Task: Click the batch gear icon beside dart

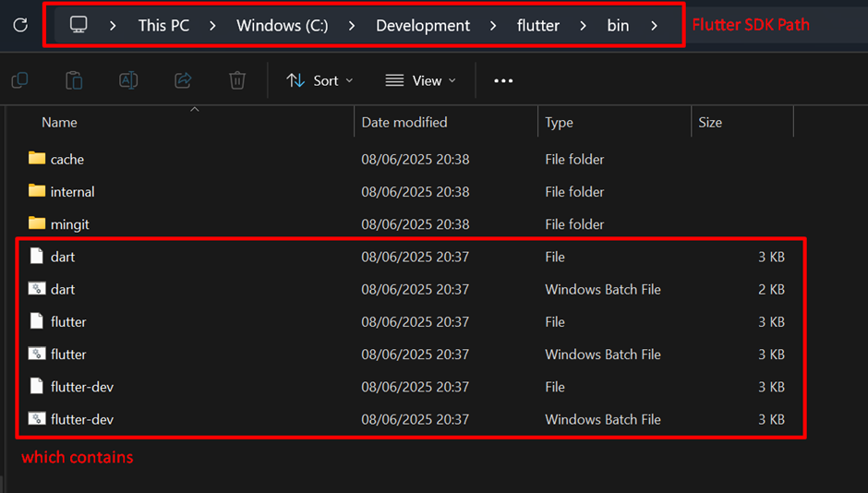Action: point(37,288)
